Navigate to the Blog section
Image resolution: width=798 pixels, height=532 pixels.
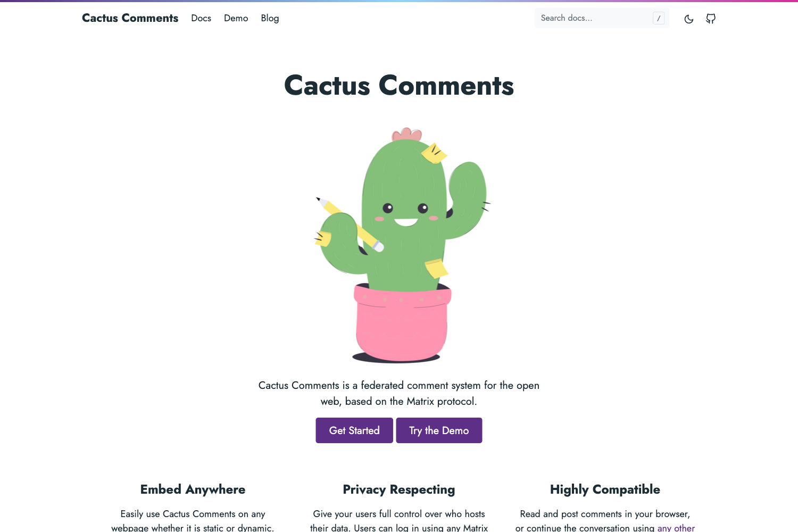(270, 18)
